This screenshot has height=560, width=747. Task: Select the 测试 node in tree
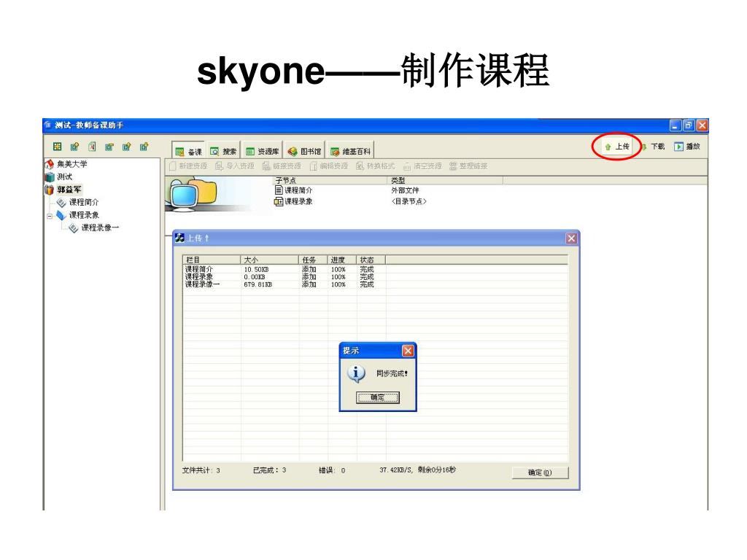point(64,176)
